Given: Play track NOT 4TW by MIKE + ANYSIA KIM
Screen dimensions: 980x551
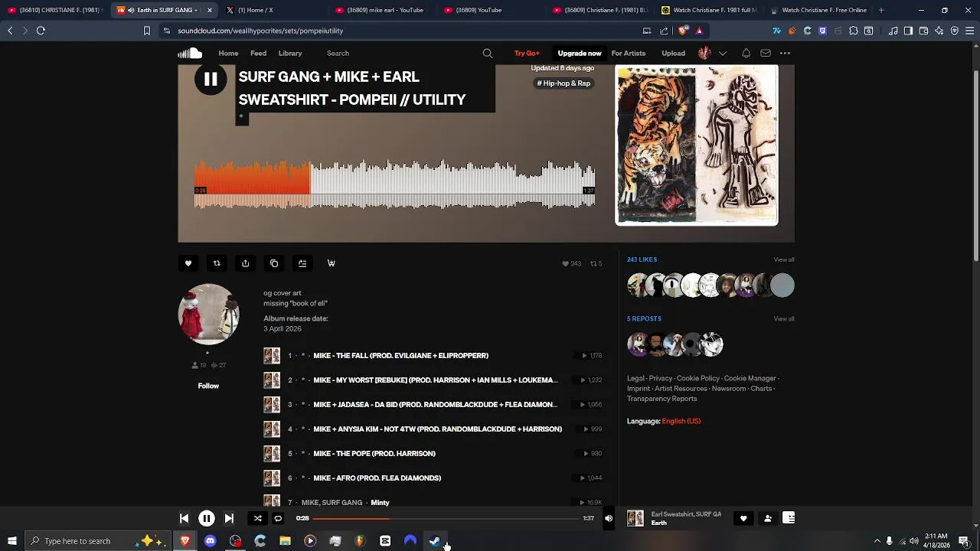Looking at the screenshot, I should tap(437, 429).
